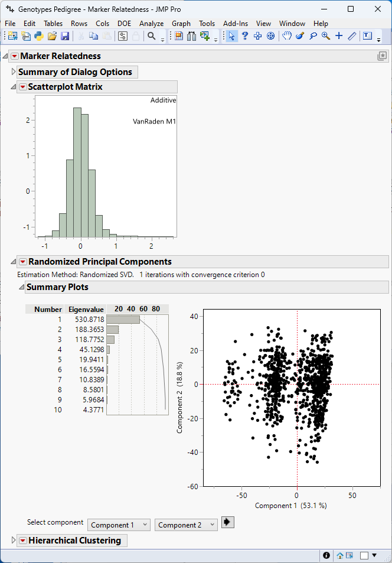
Task: Select the Line drawing tool
Action: tap(352, 36)
